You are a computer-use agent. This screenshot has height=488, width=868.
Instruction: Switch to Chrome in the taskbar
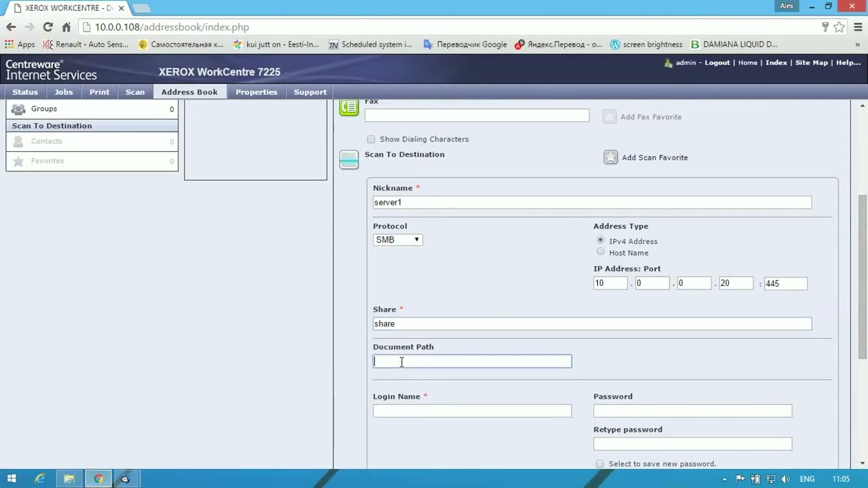[x=98, y=479]
